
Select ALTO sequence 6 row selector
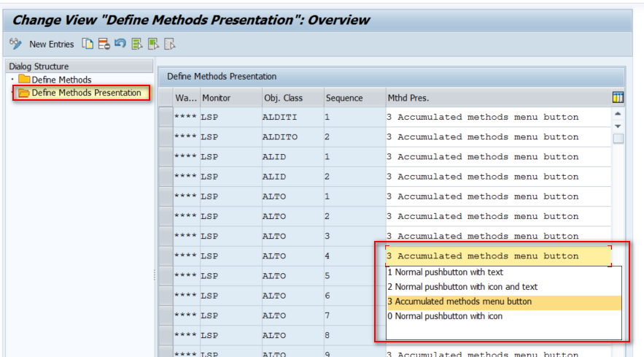166,296
